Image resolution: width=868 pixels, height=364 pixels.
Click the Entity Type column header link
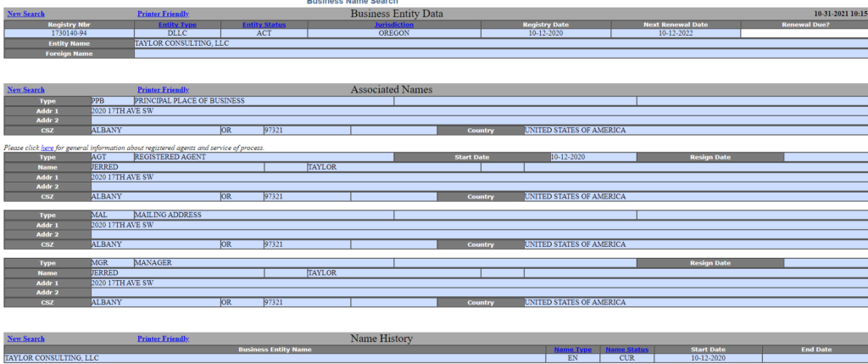[177, 25]
